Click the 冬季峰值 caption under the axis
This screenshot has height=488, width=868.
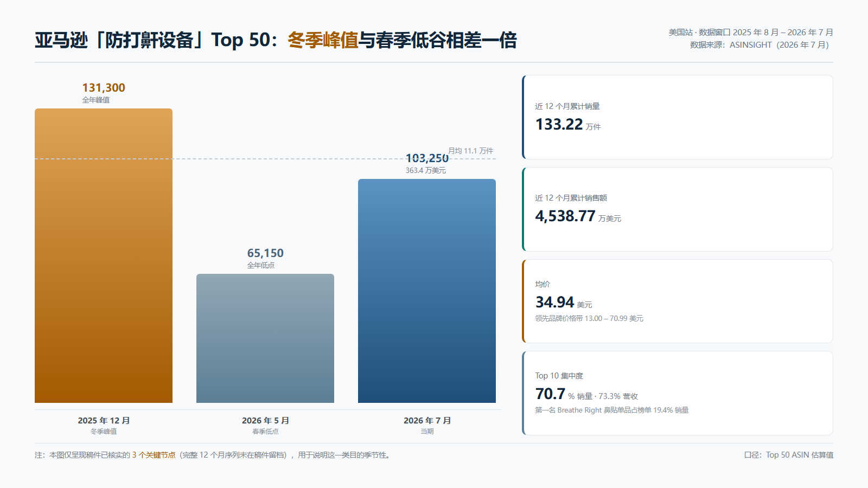click(x=104, y=432)
